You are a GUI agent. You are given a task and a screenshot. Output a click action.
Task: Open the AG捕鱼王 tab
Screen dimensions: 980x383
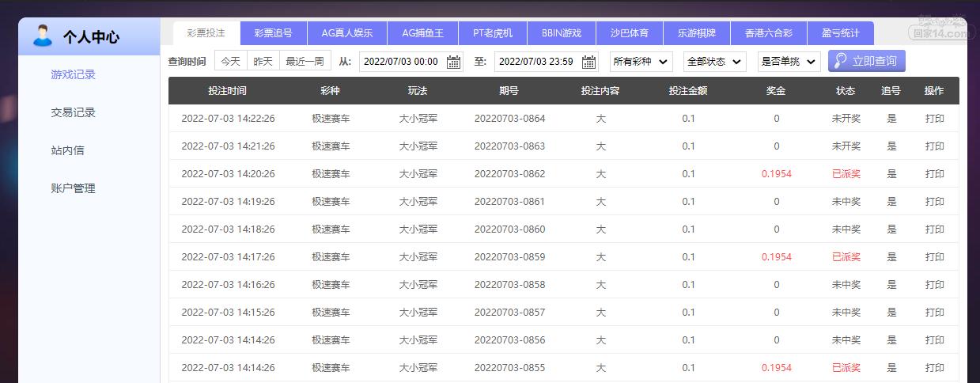(423, 33)
